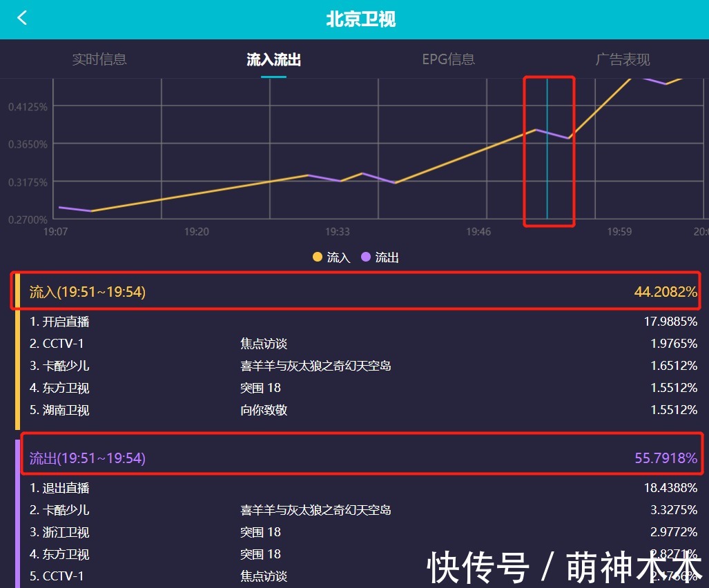Viewport: 709px width, 588px height.
Task: Click the yellow 流入 legend dot
Action: 317,257
